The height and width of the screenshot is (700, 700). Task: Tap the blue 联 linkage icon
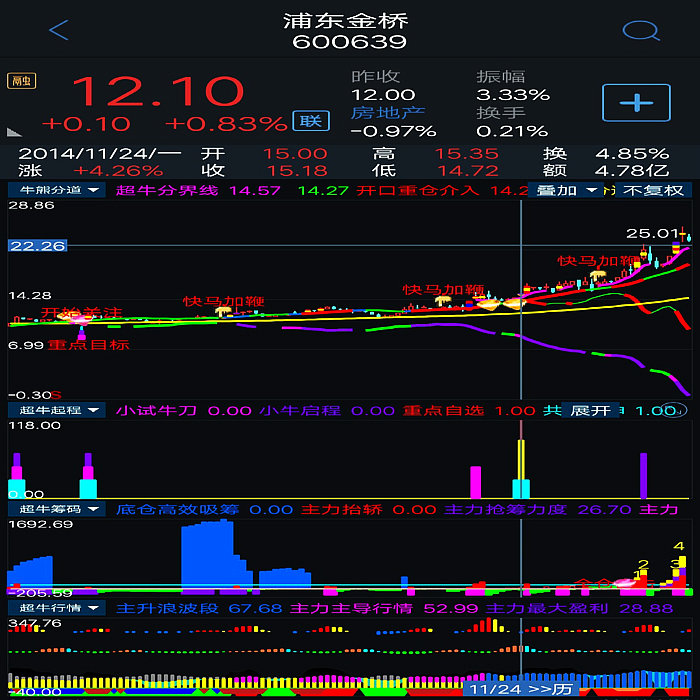[310, 122]
